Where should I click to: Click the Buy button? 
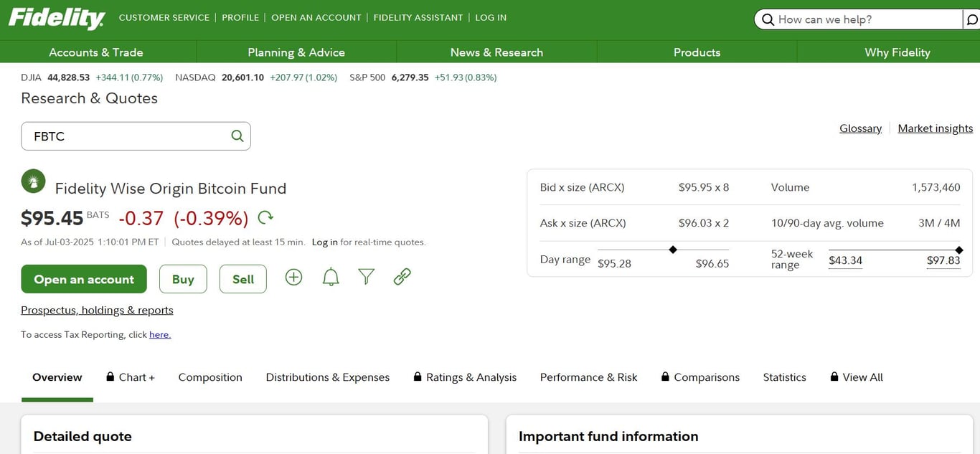(183, 278)
